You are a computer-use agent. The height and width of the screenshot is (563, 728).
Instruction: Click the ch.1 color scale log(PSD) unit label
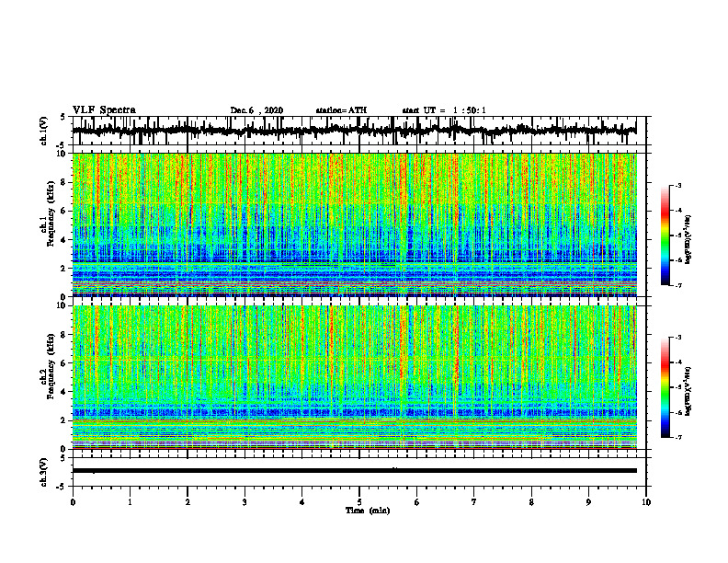(x=688, y=240)
